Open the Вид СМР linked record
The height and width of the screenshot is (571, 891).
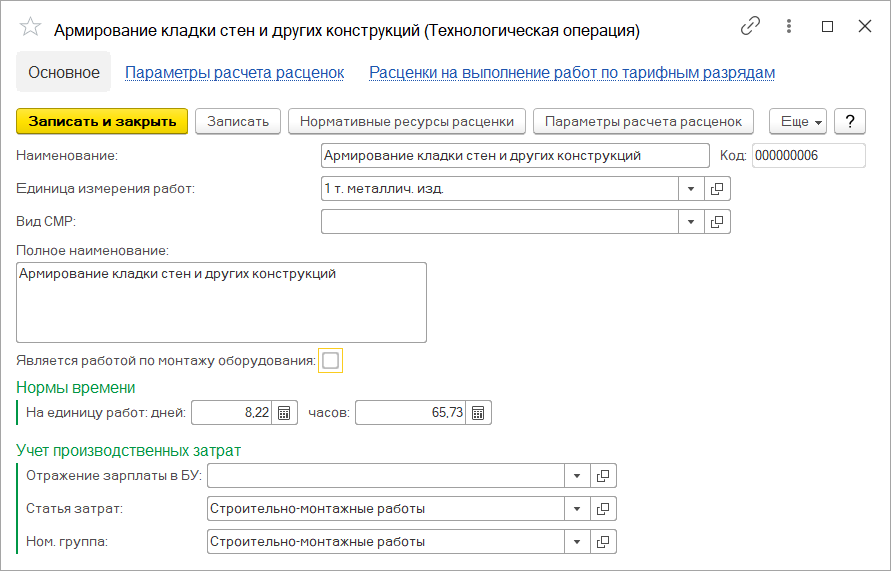[718, 221]
